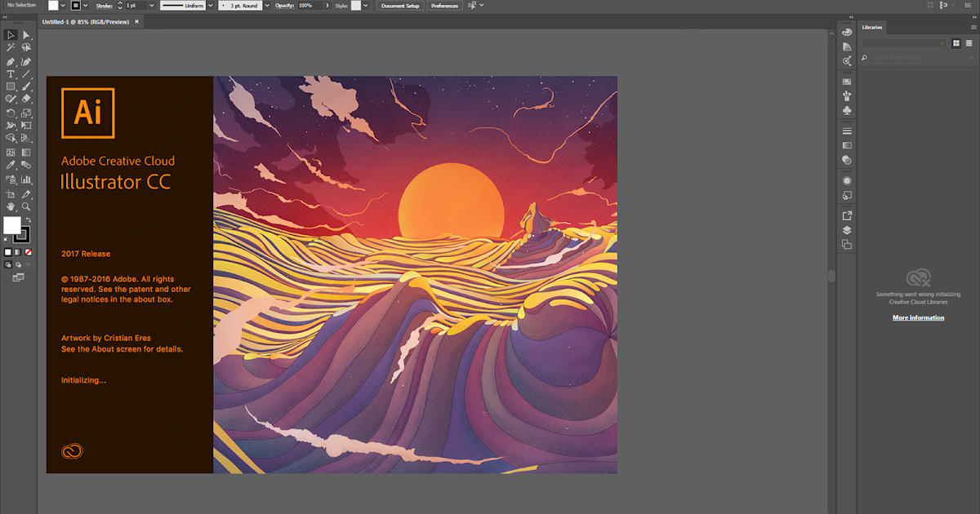Select the Eraser tool
Viewport: 980px width, 514px height.
click(x=26, y=99)
